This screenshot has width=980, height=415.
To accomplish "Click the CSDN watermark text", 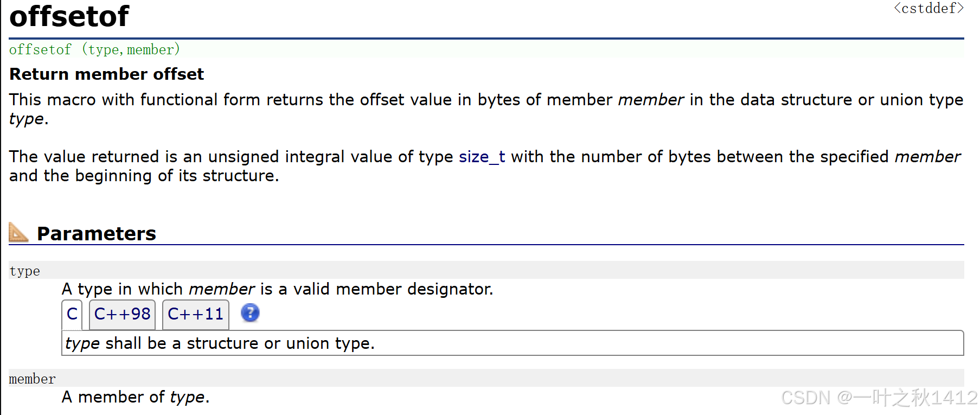I will click(879, 398).
